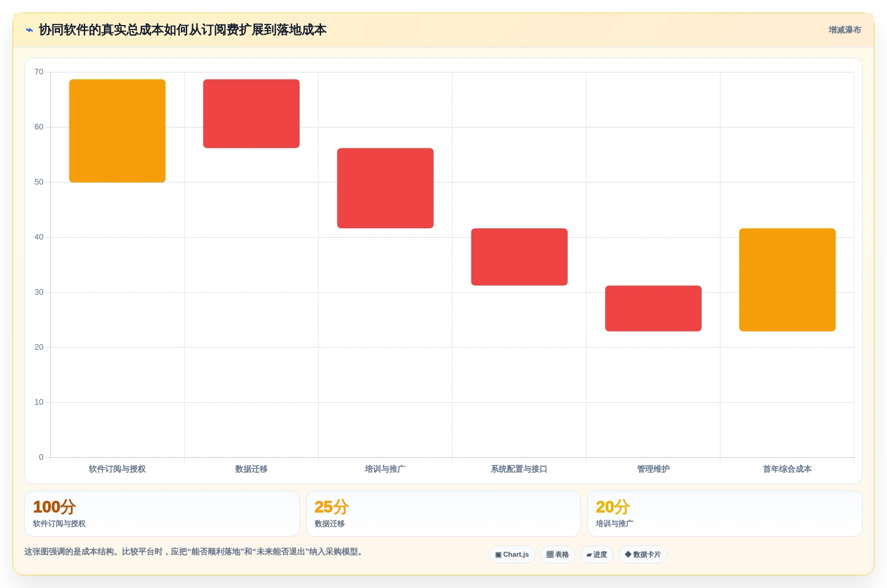Screen dimensions: 887x588
Task: Click the 10 y-axis tick label
Action: click(x=39, y=402)
